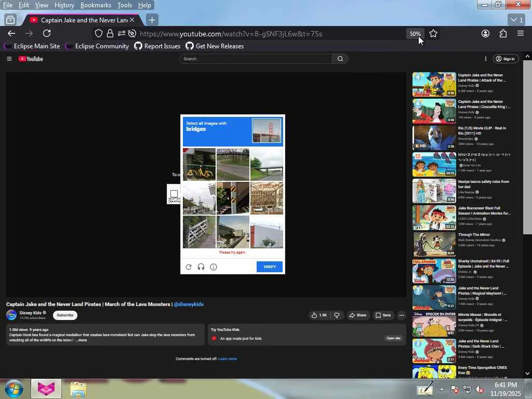The height and width of the screenshot is (399, 532).
Task: Click the Open site button for YouTube Kids
Action: [394, 338]
